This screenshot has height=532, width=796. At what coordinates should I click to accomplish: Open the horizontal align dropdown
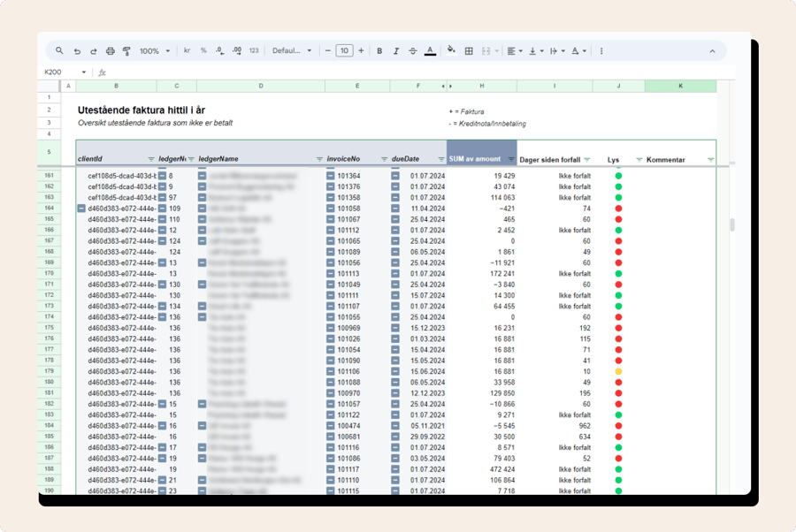pyautogui.click(x=515, y=51)
